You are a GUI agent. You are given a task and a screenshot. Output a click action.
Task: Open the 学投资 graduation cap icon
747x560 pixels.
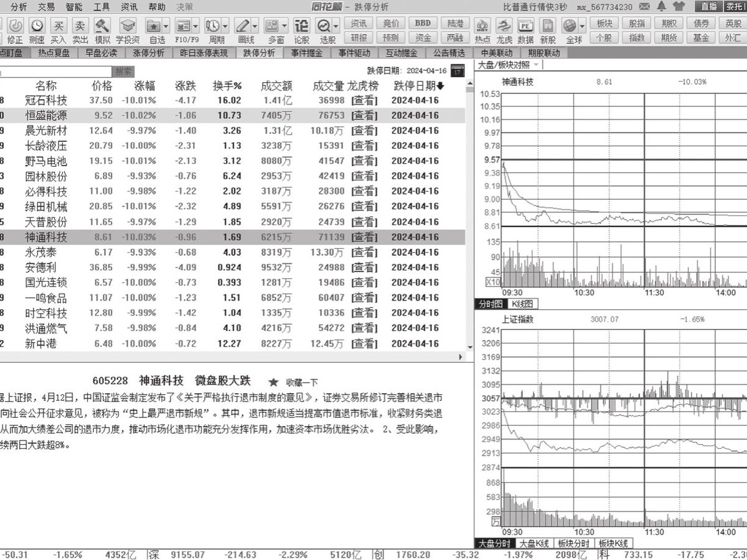[128, 26]
